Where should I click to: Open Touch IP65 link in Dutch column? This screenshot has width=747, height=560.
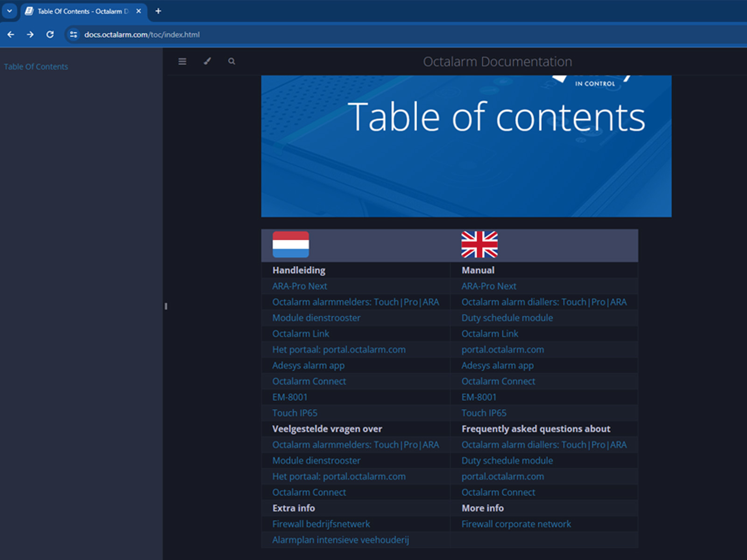coord(295,413)
